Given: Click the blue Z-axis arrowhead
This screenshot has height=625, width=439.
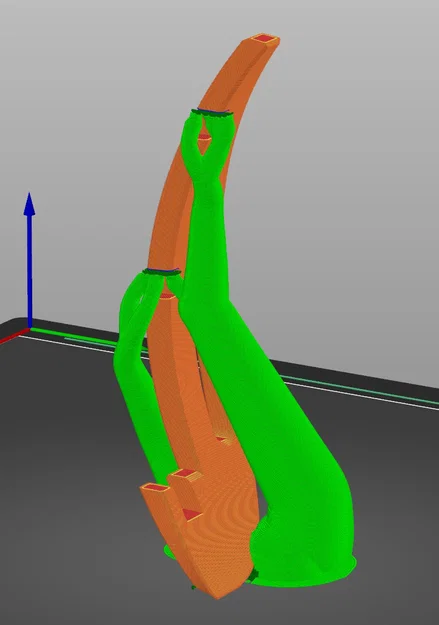Looking at the screenshot, I should [x=30, y=204].
